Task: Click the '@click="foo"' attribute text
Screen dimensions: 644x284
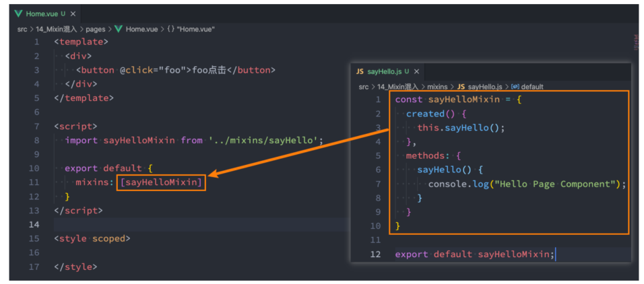Action: point(153,70)
